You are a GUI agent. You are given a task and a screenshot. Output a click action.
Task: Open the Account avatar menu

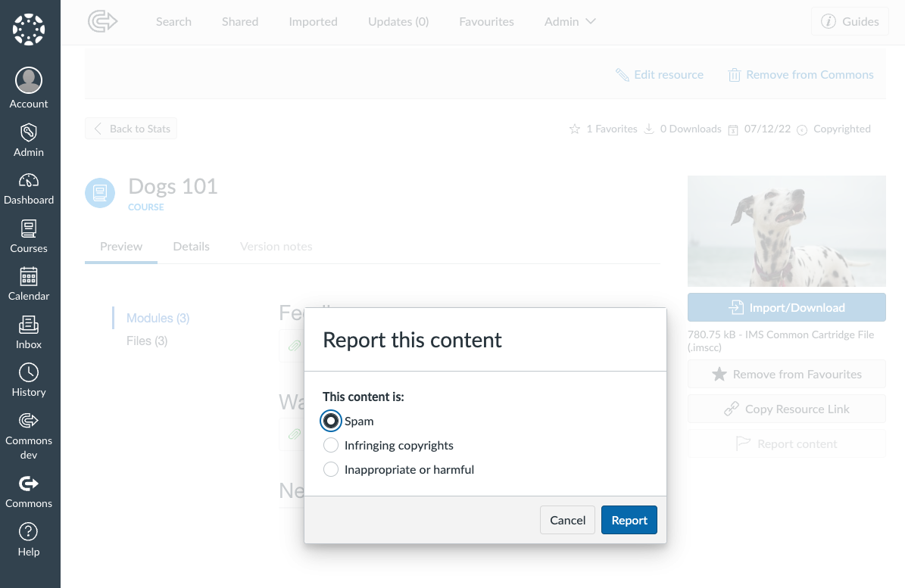[x=29, y=80]
